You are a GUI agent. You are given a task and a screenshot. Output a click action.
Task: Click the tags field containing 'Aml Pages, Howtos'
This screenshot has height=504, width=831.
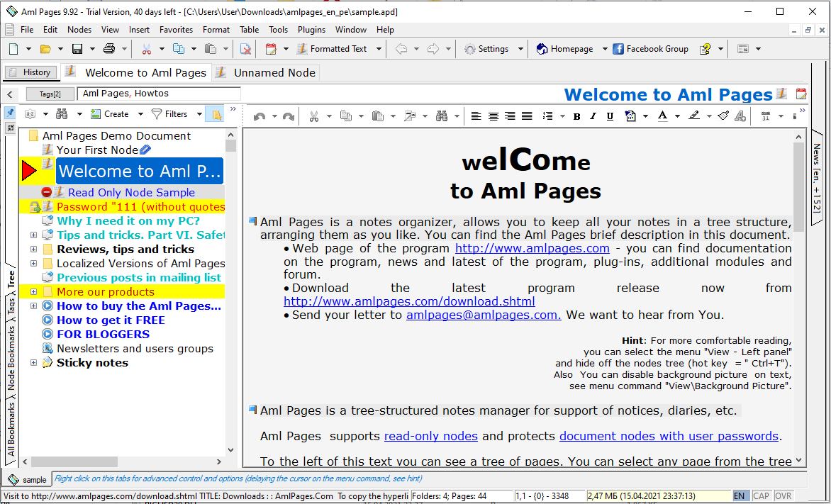[159, 94]
